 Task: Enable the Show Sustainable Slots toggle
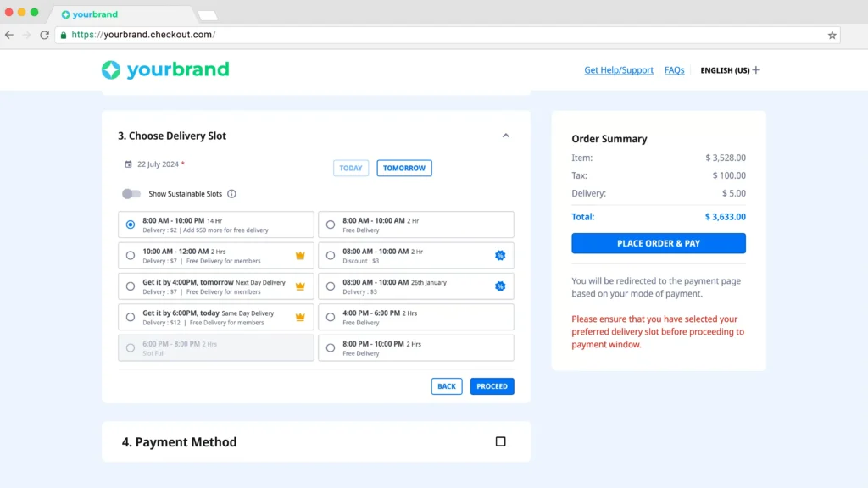[x=131, y=194]
